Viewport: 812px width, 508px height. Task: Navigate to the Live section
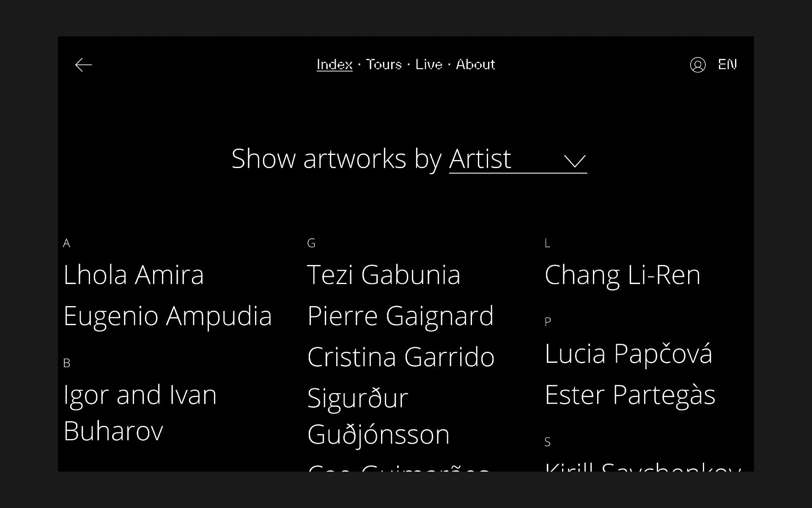(x=429, y=64)
